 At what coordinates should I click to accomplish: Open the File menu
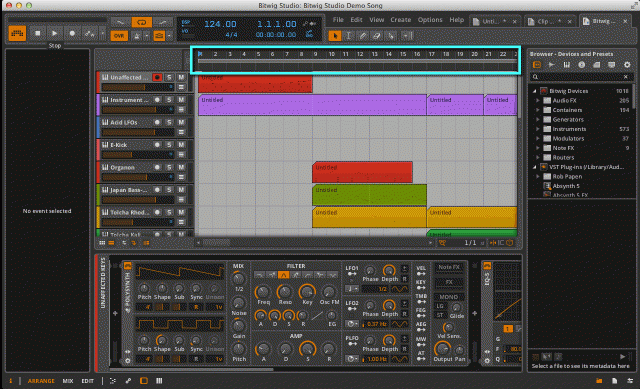point(338,20)
